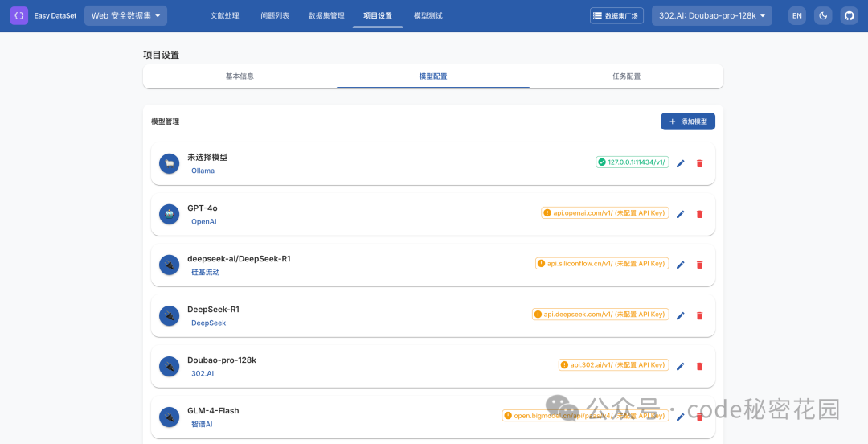The width and height of the screenshot is (868, 444).
Task: Delete the DeepSeek-R1 DeepSeek provider model
Action: click(700, 315)
